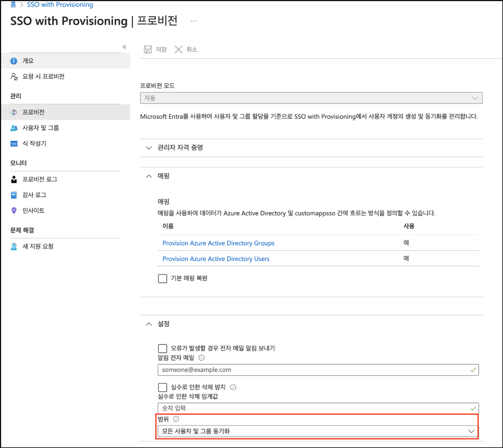Viewport: 503px width, 448px height.
Task: Click the info icon next to 알림 전자 메일
Action: (x=202, y=358)
